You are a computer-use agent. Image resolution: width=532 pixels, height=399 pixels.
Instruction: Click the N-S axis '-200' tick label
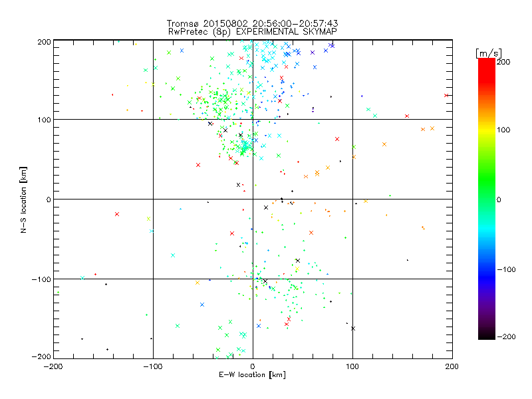click(41, 356)
